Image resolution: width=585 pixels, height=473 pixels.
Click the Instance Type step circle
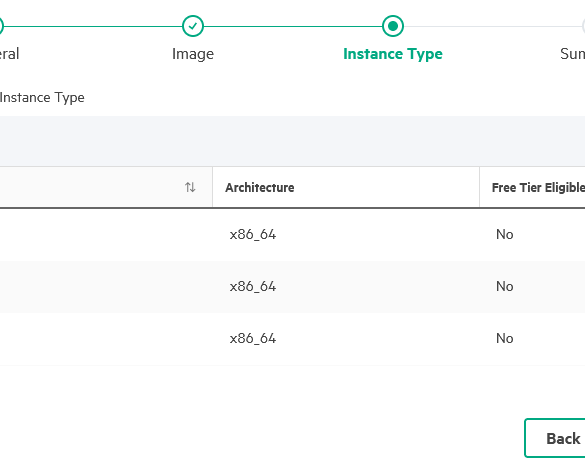pos(393,26)
